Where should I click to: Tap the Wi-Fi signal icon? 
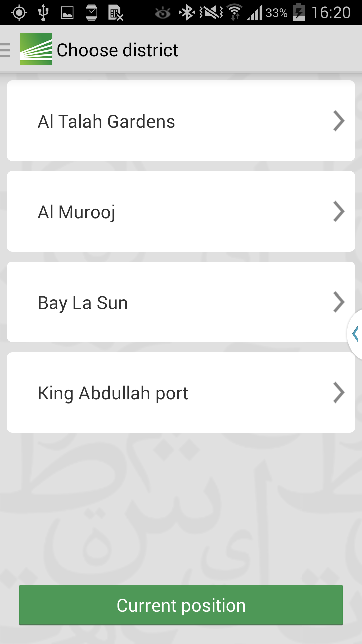(x=235, y=13)
